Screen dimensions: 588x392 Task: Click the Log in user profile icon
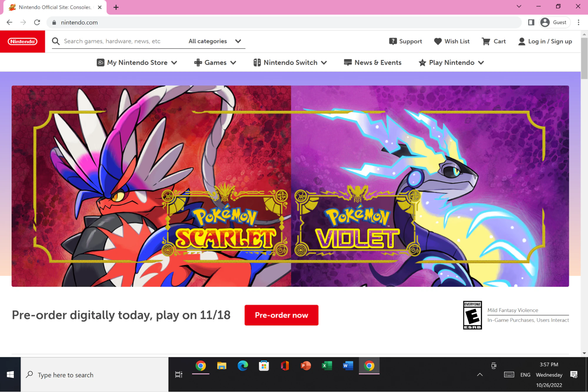(522, 41)
